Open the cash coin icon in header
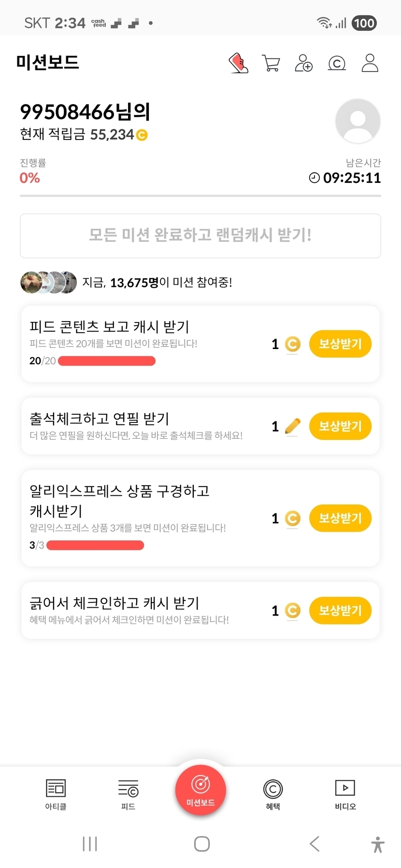The height and width of the screenshot is (868, 401). (337, 63)
